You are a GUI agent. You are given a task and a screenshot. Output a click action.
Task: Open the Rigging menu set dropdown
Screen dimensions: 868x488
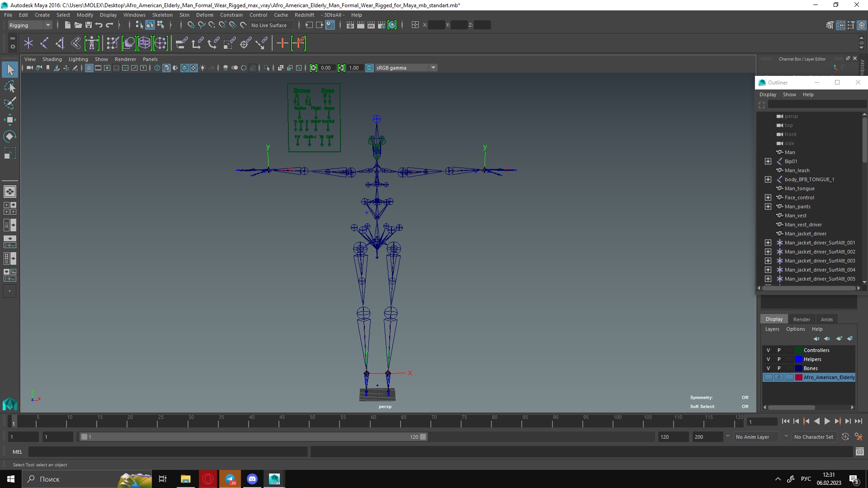pyautogui.click(x=30, y=25)
